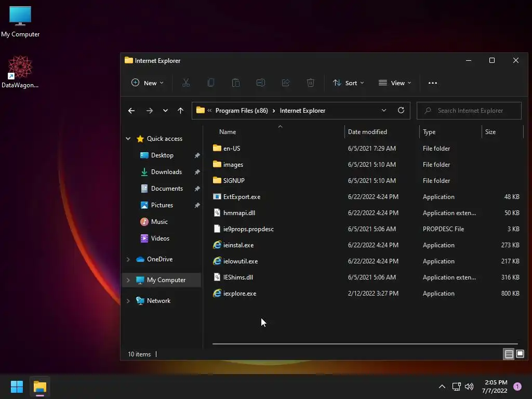Screen dimensions: 532x399
Task: Open the See more three-dots menu
Action: point(433,83)
